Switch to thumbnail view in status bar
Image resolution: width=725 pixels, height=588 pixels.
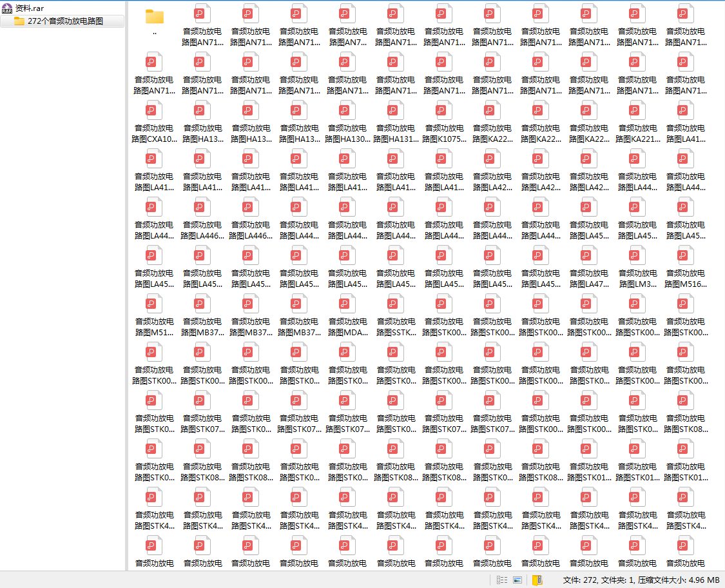pyautogui.click(x=517, y=580)
